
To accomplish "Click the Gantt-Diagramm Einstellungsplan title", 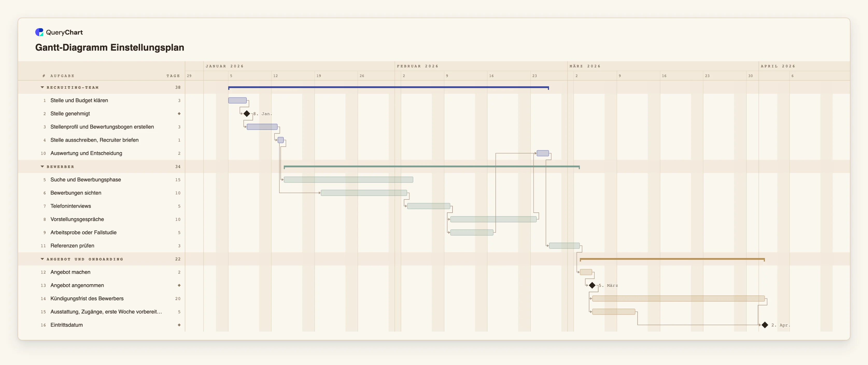I will 110,47.
